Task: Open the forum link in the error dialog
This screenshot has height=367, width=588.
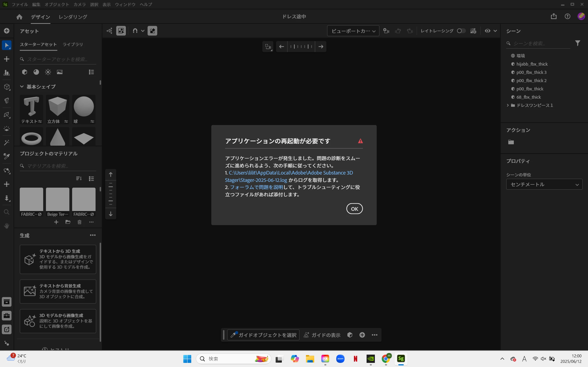Action: coord(256,187)
